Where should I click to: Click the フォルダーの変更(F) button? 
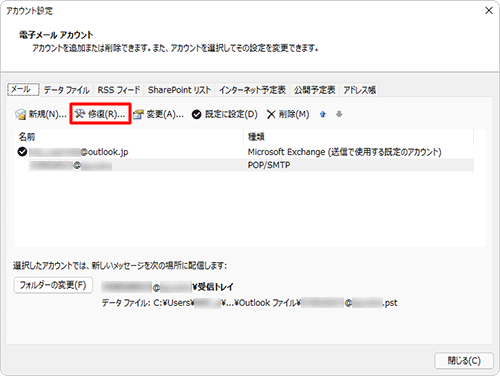click(x=53, y=285)
